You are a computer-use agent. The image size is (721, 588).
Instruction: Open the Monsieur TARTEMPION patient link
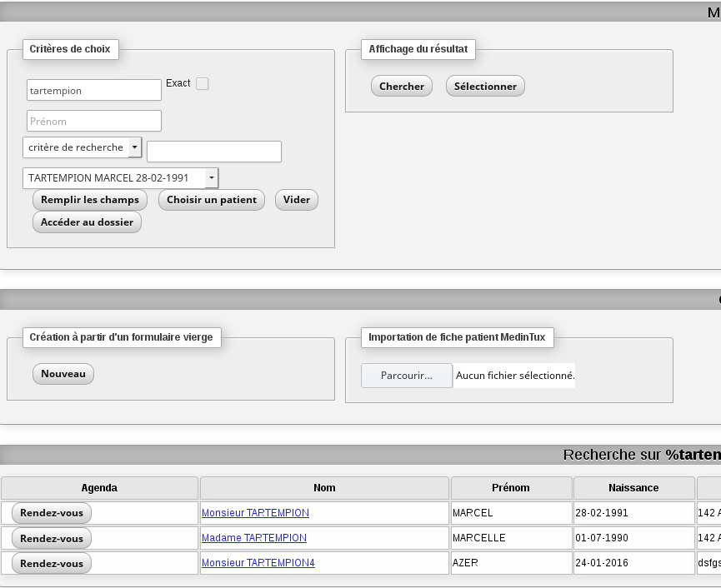255,513
